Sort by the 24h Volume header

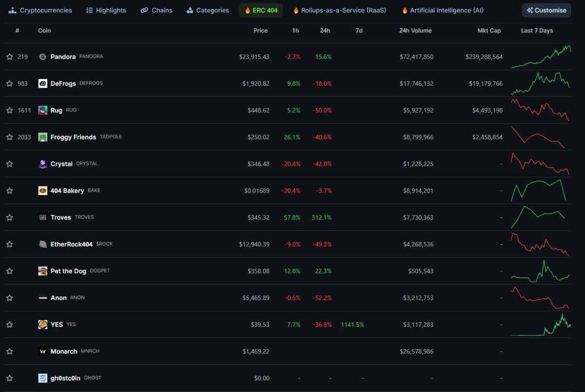pyautogui.click(x=415, y=31)
